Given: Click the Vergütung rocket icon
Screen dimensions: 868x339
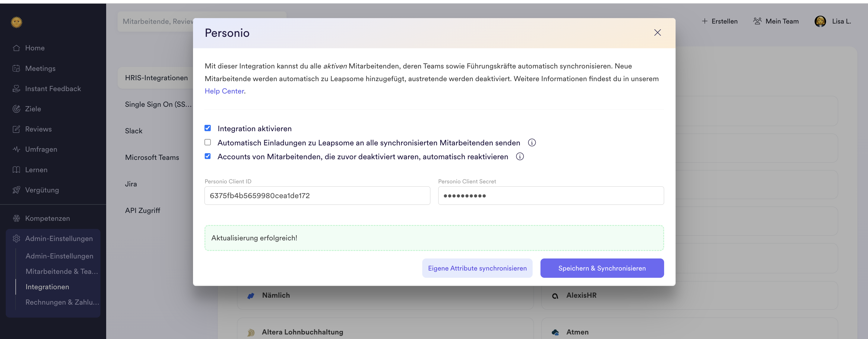Looking at the screenshot, I should [x=16, y=190].
